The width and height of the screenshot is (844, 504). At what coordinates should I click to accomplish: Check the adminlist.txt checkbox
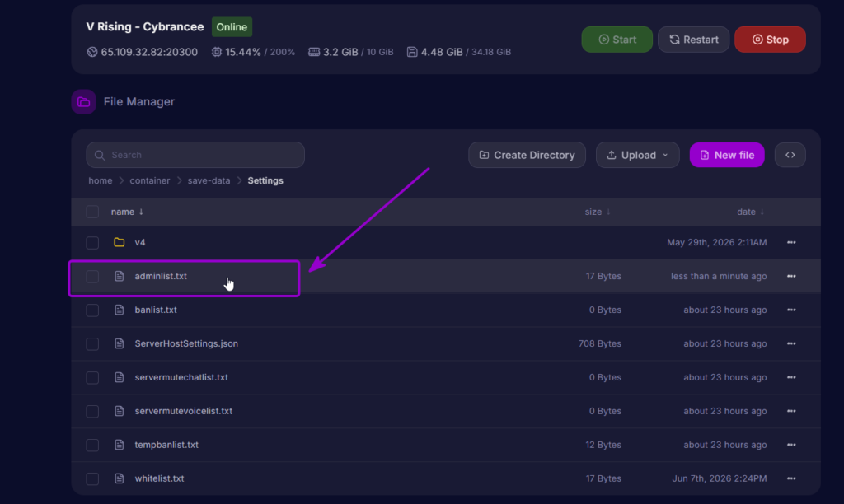click(92, 277)
